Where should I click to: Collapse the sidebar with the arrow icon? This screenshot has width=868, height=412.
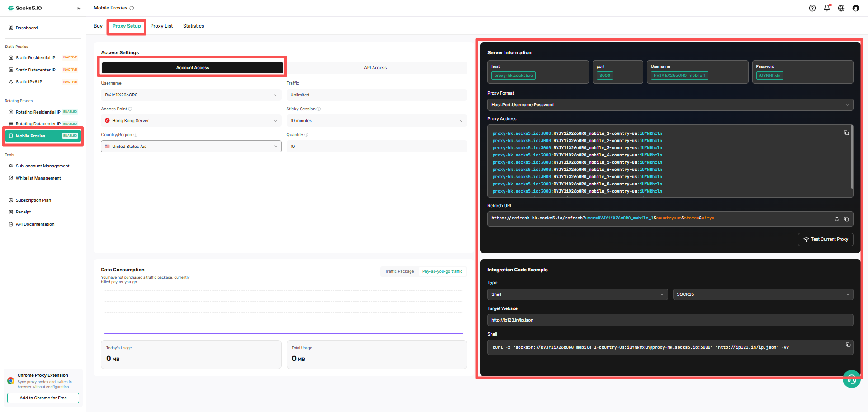point(79,8)
